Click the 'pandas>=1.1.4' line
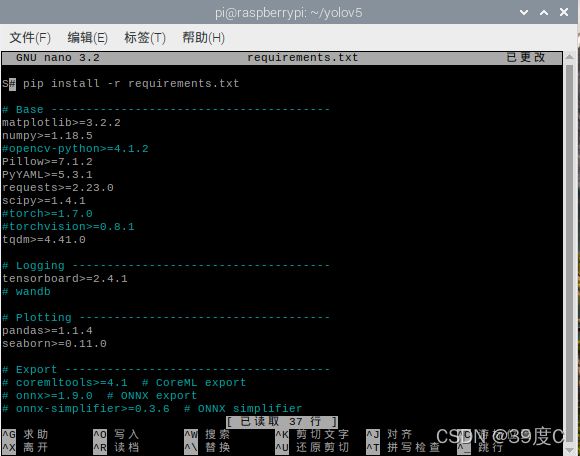580x456 pixels. pyautogui.click(x=47, y=331)
